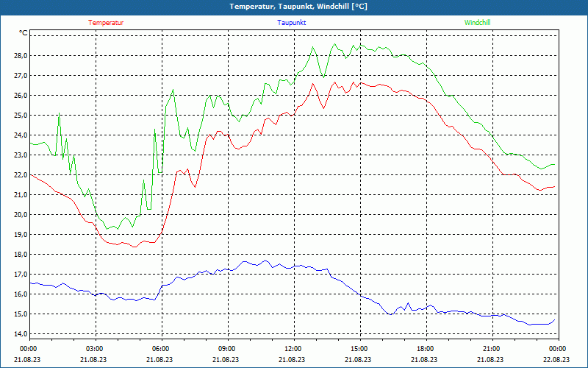Click the 22.08.23 date label
The height and width of the screenshot is (368, 588).
pyautogui.click(x=556, y=359)
